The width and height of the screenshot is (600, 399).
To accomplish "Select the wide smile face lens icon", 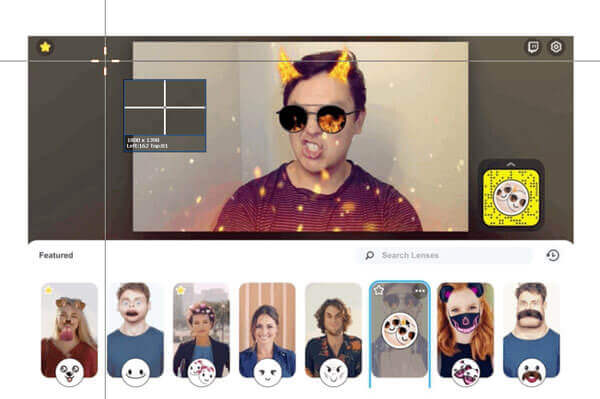I will point(135,372).
